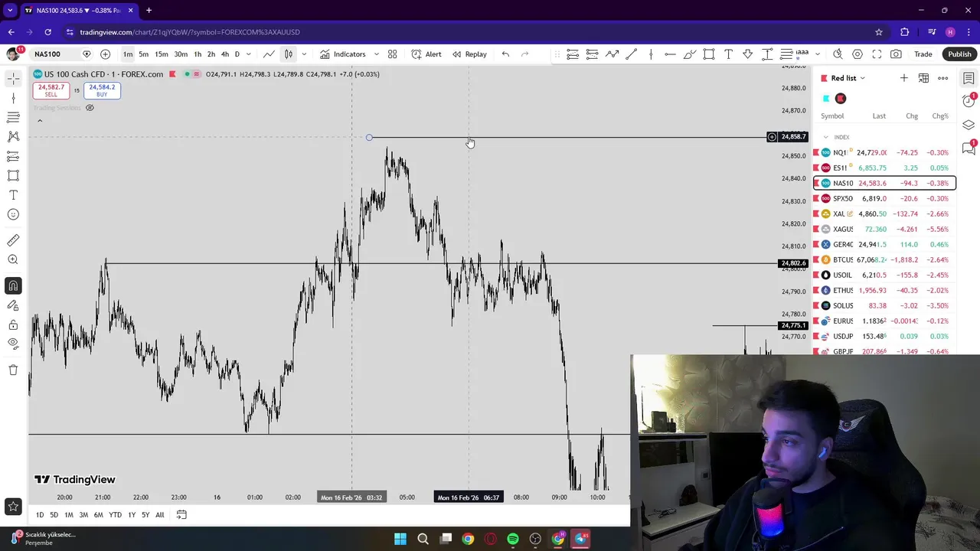Switch to 15m timeframe
980x551 pixels.
pos(162,54)
